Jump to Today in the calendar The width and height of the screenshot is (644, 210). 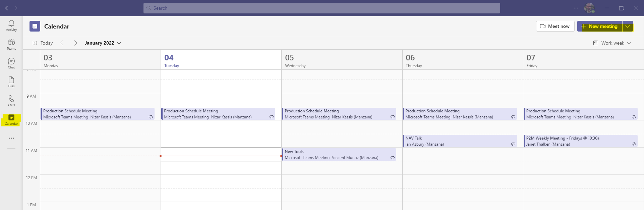click(x=43, y=43)
